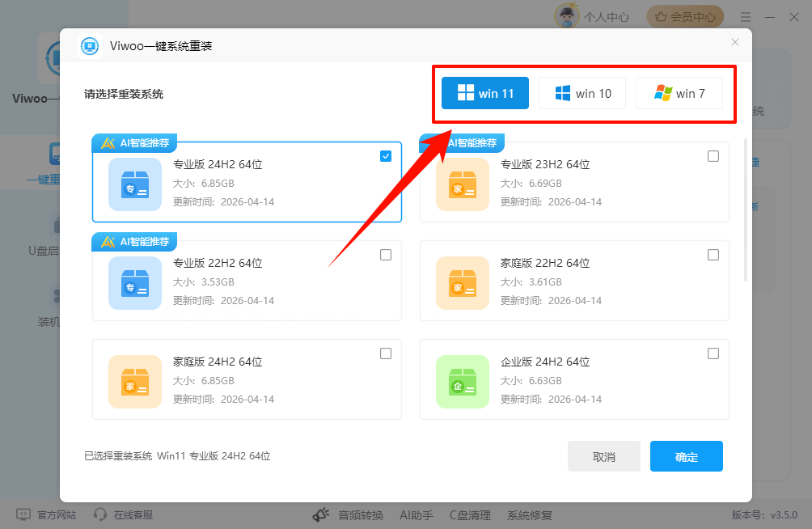Click the 专业版 23H2 orange package icon
Image resolution: width=812 pixels, height=529 pixels.
click(x=463, y=184)
